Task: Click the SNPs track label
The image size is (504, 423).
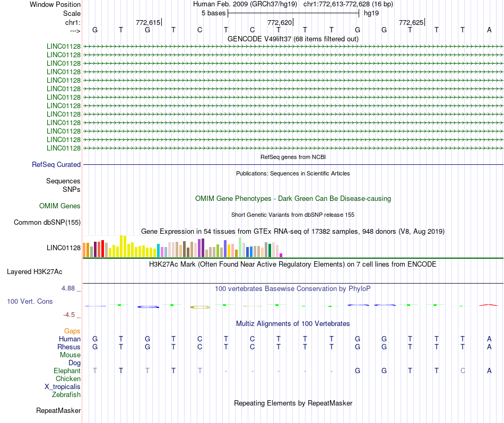Action: [x=72, y=189]
